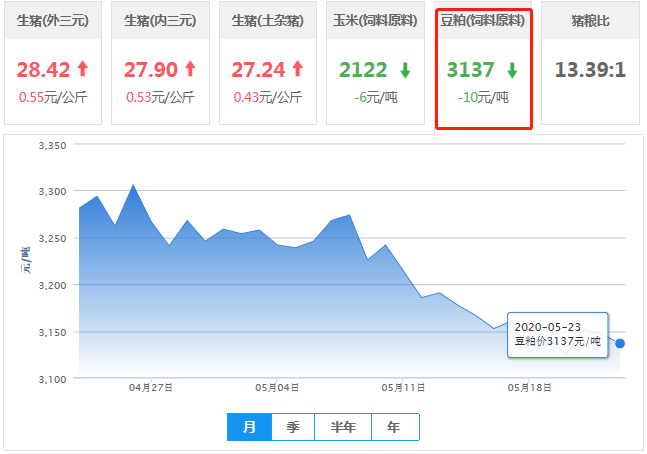Open the 生猪(外三元) card title
Image resolution: width=647 pixels, height=454 pixels.
53,20
